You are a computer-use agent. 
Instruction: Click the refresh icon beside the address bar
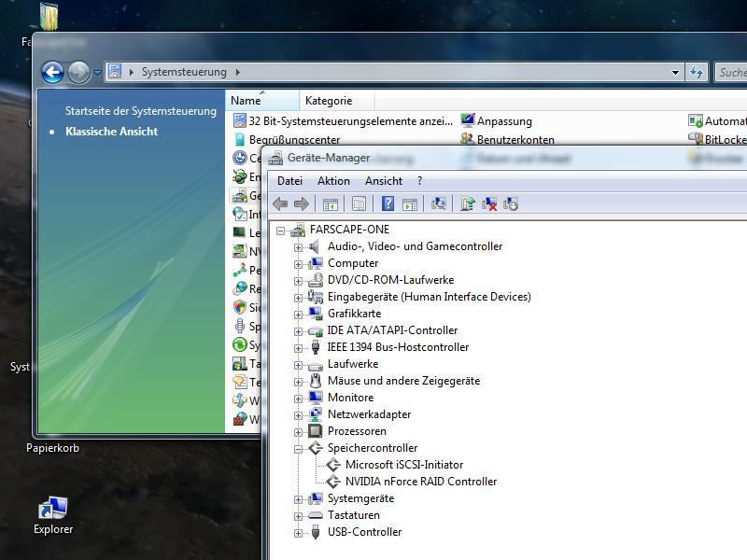[x=697, y=73]
